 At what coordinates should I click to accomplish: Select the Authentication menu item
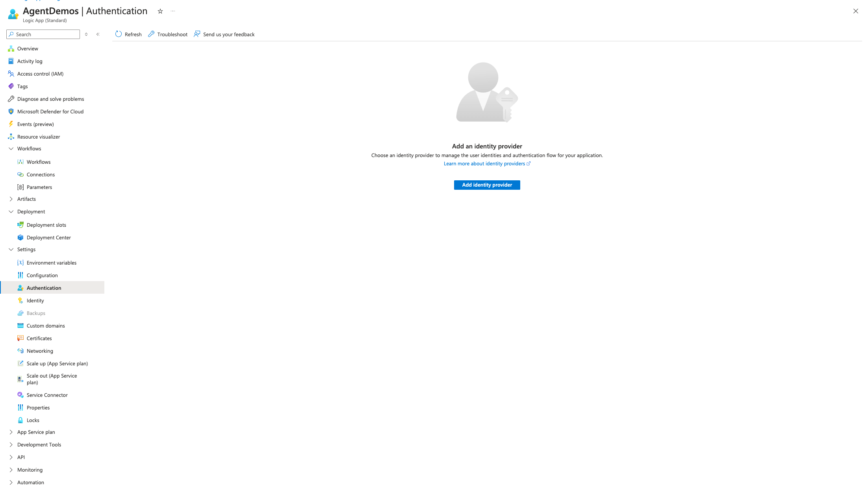[44, 288]
